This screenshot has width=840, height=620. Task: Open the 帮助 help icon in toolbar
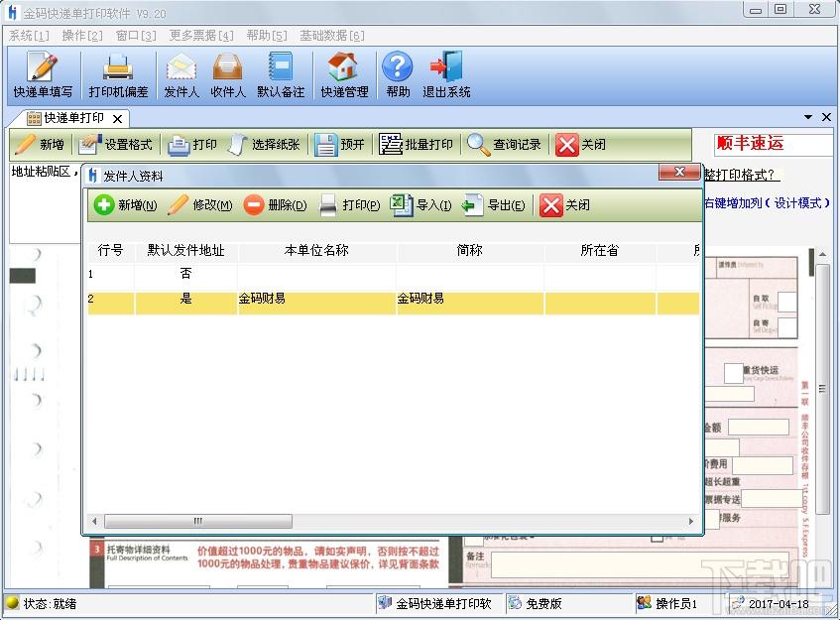coord(398,75)
